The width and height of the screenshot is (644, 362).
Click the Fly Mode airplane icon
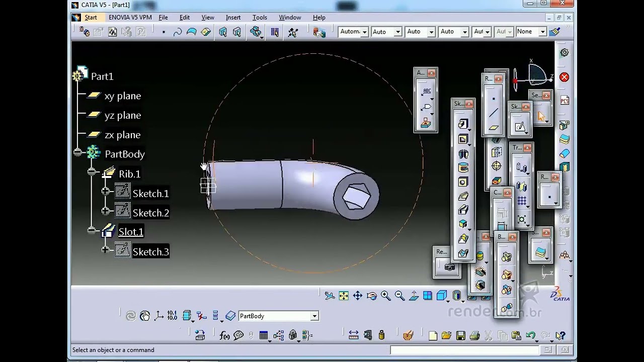click(x=330, y=296)
